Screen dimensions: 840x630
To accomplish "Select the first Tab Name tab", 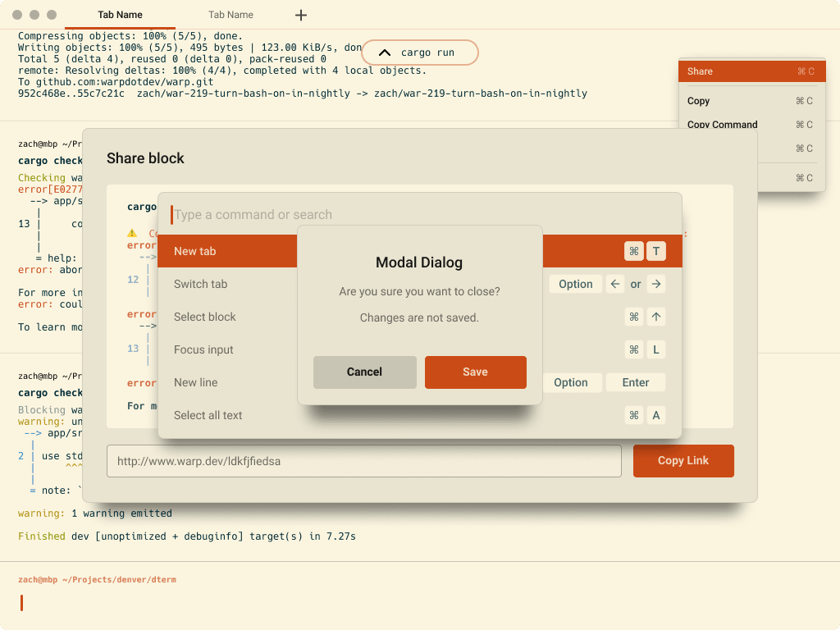I will 120,15.
